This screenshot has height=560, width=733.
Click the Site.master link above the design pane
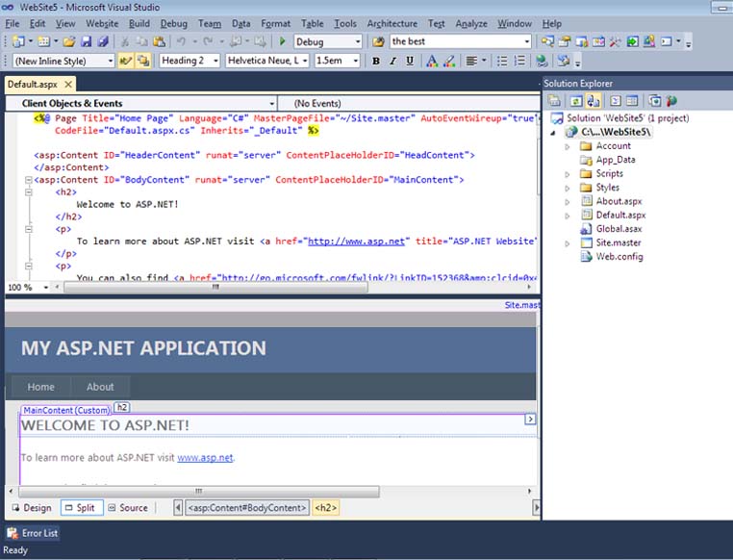click(521, 305)
